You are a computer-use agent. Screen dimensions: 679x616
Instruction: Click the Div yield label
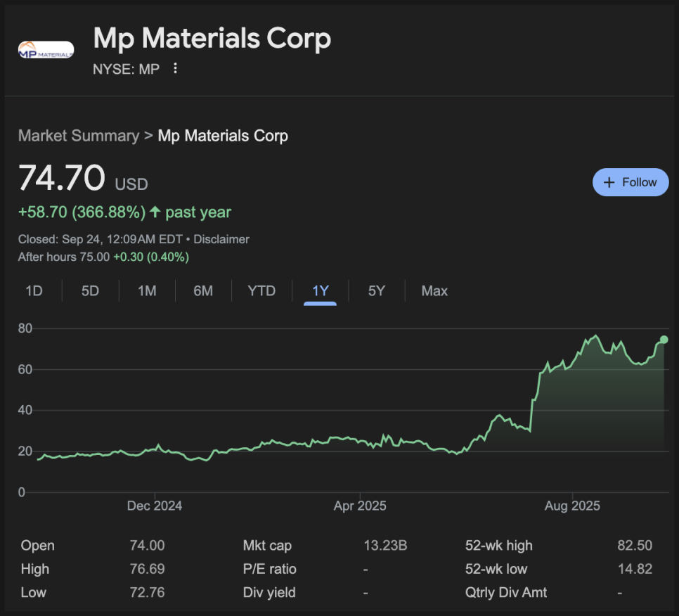click(269, 592)
